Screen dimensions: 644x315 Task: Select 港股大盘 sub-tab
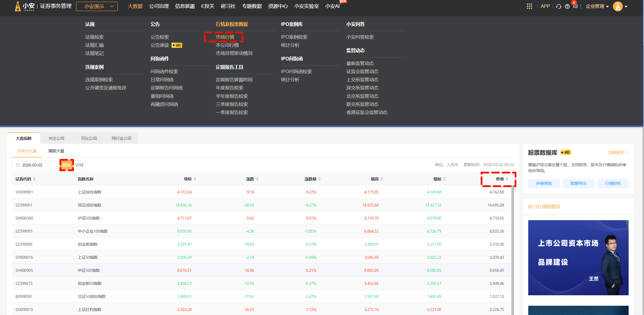click(56, 151)
